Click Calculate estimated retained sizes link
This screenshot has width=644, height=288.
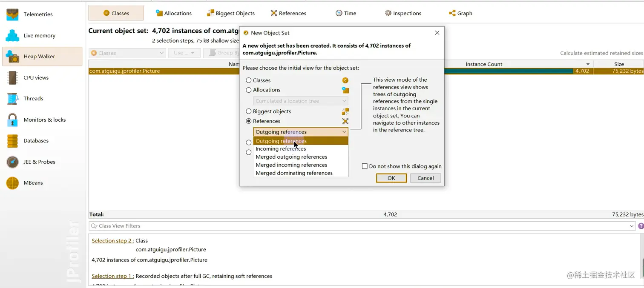pos(601,53)
